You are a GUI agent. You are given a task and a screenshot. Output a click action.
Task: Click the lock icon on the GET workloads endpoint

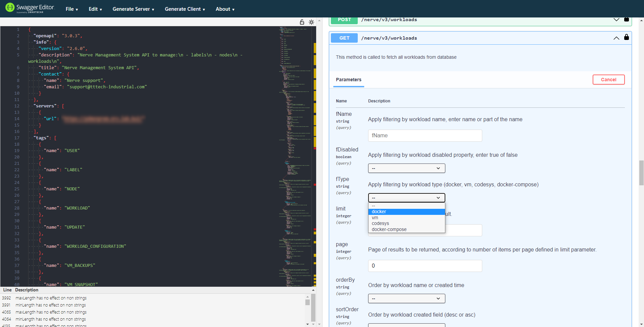click(x=626, y=37)
